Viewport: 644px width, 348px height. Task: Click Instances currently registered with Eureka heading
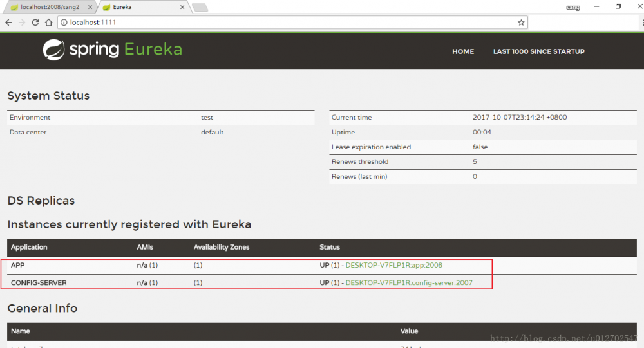click(x=129, y=224)
